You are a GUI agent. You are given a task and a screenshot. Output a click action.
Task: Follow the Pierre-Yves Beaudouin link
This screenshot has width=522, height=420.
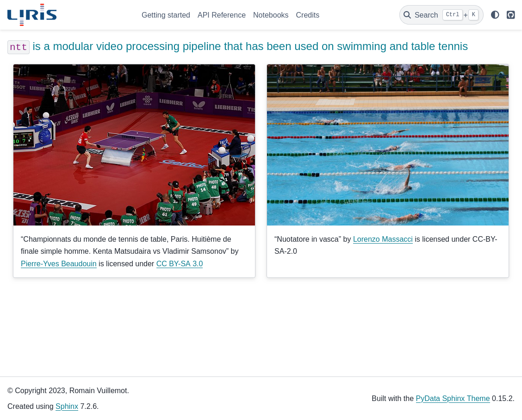[x=59, y=264]
